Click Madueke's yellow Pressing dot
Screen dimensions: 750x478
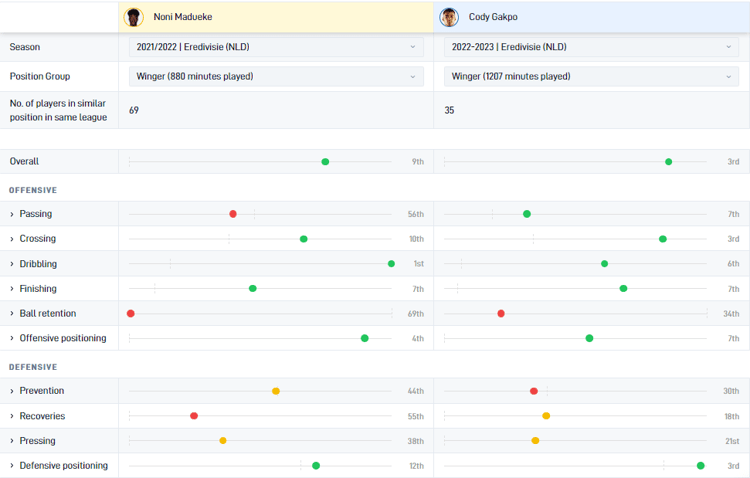coord(223,441)
